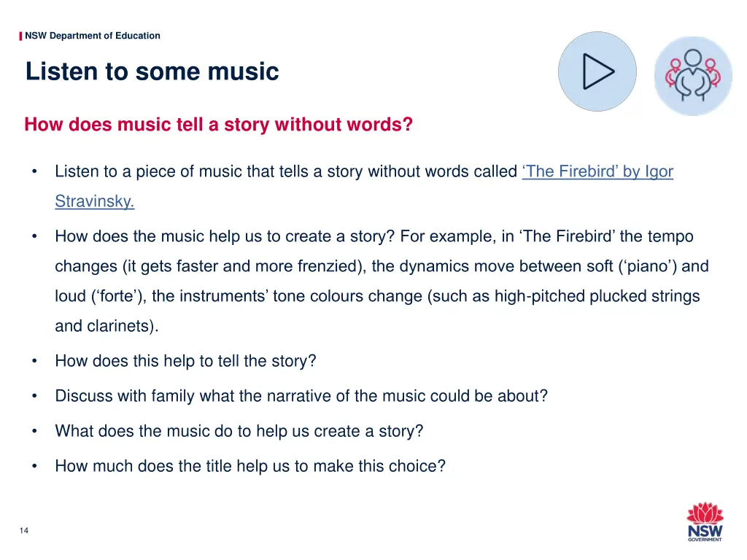This screenshot has width=747, height=560.
Task: Click the line starting 'changes (it gets faster'
Action: pyautogui.click(x=382, y=265)
